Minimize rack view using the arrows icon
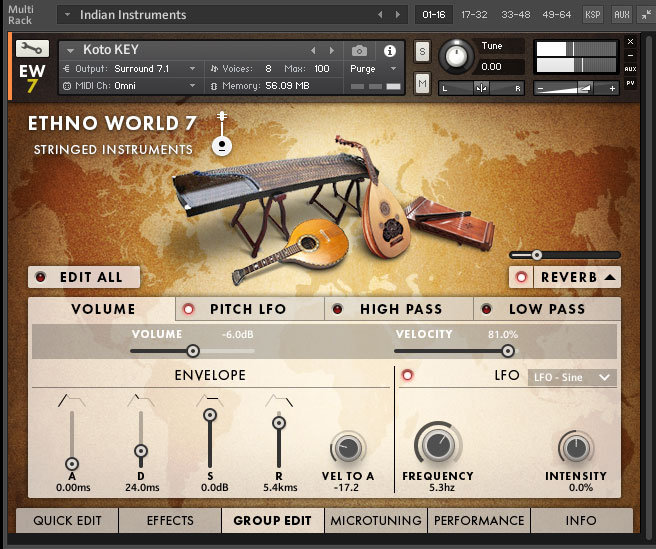 (x=646, y=15)
